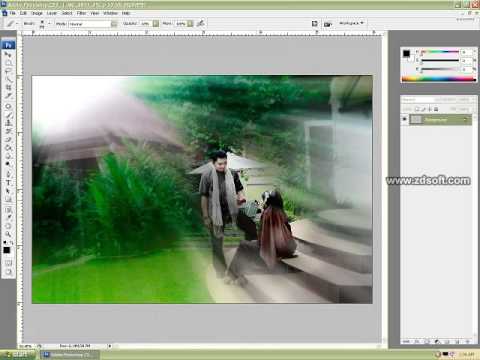Viewport: 480px width, 360px height.
Task: Open the Workspace dropdown
Action: coord(351,23)
